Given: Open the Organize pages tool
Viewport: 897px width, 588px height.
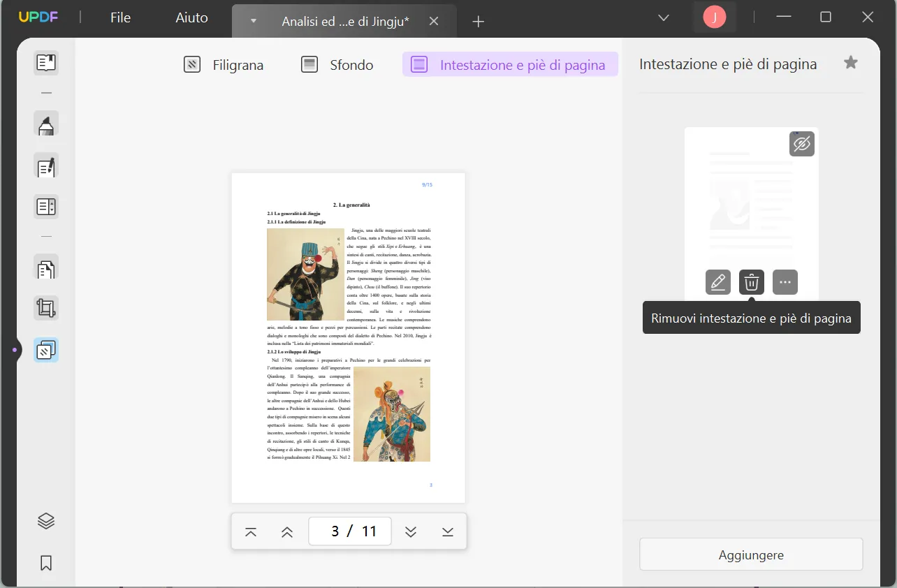Looking at the screenshot, I should pos(46,267).
